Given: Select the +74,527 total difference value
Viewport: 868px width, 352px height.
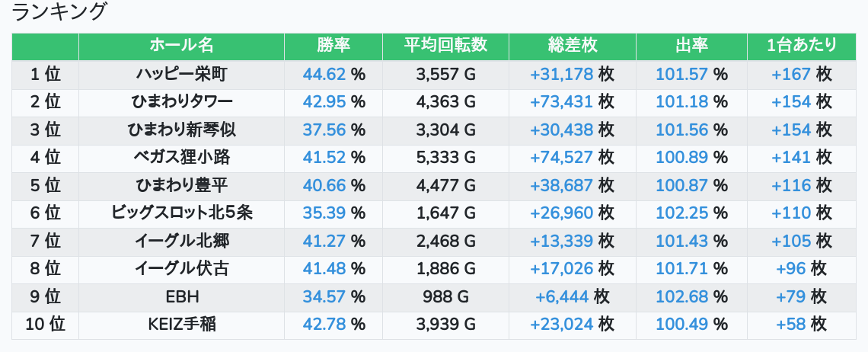Looking at the screenshot, I should pos(562,158).
